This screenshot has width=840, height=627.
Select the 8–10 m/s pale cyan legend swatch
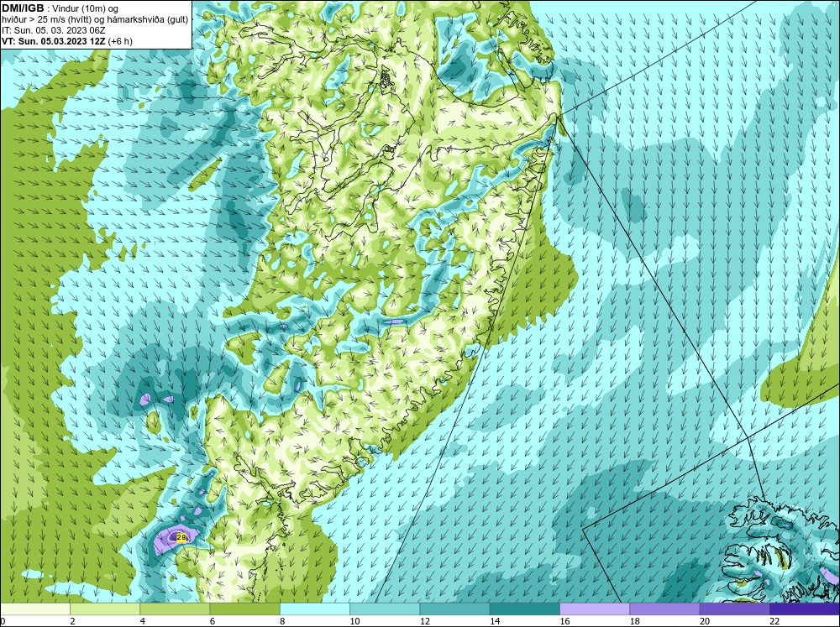(315, 609)
